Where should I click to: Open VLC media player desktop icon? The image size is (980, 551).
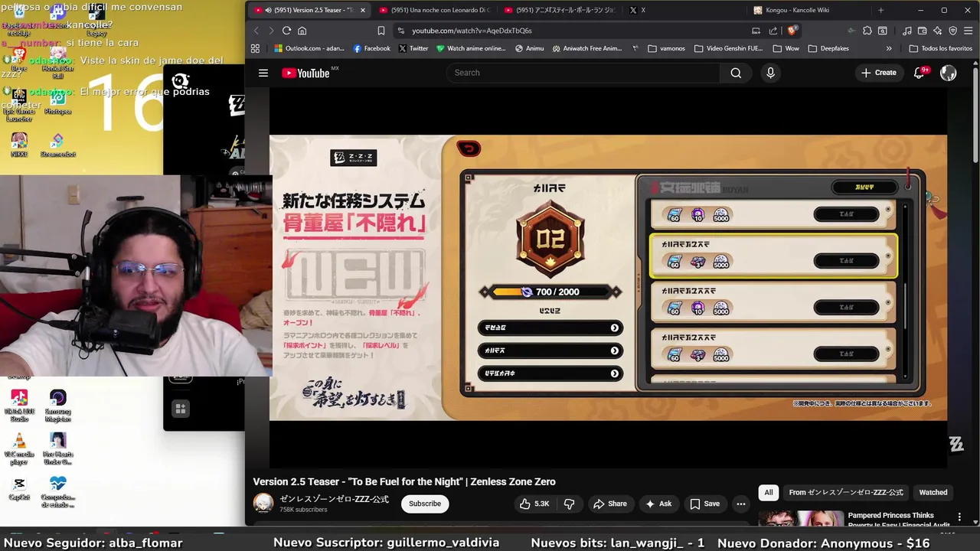pos(19,448)
